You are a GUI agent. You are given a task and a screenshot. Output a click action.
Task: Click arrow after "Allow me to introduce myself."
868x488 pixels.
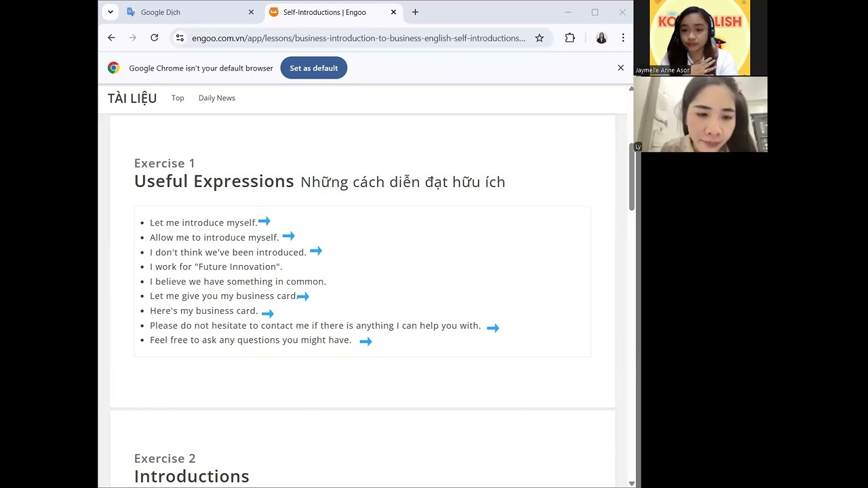tap(289, 236)
